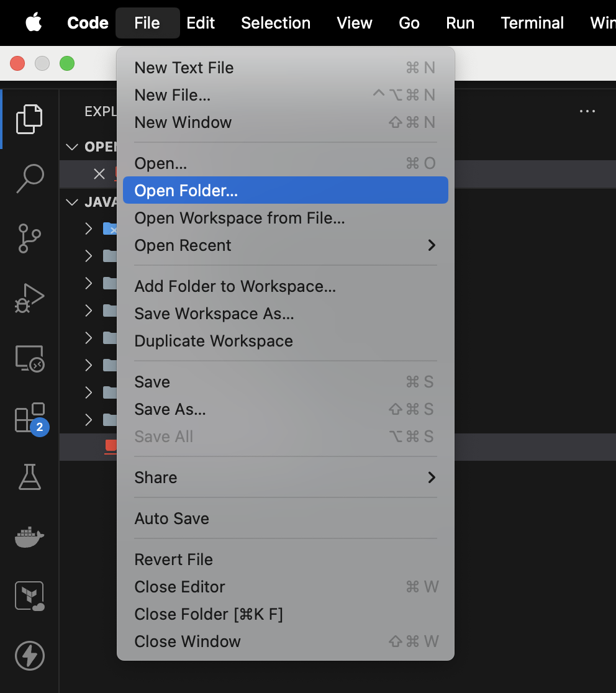
Task: Click the lightning bolt icon in activity bar
Action: pyautogui.click(x=29, y=656)
